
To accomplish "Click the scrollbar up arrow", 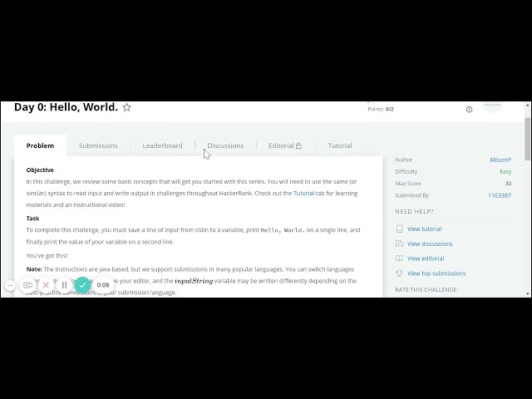I will pos(527,106).
